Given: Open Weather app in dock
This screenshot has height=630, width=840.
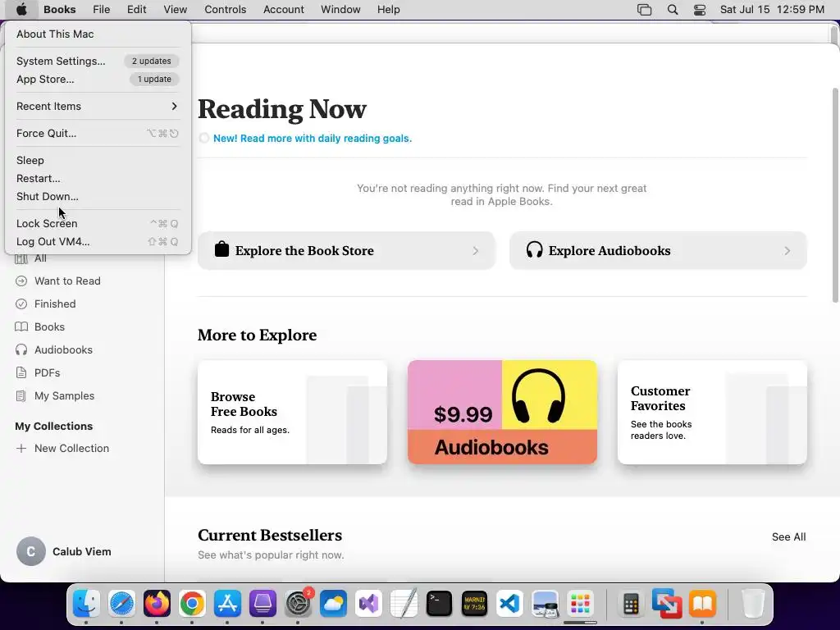Looking at the screenshot, I should pos(333,604).
